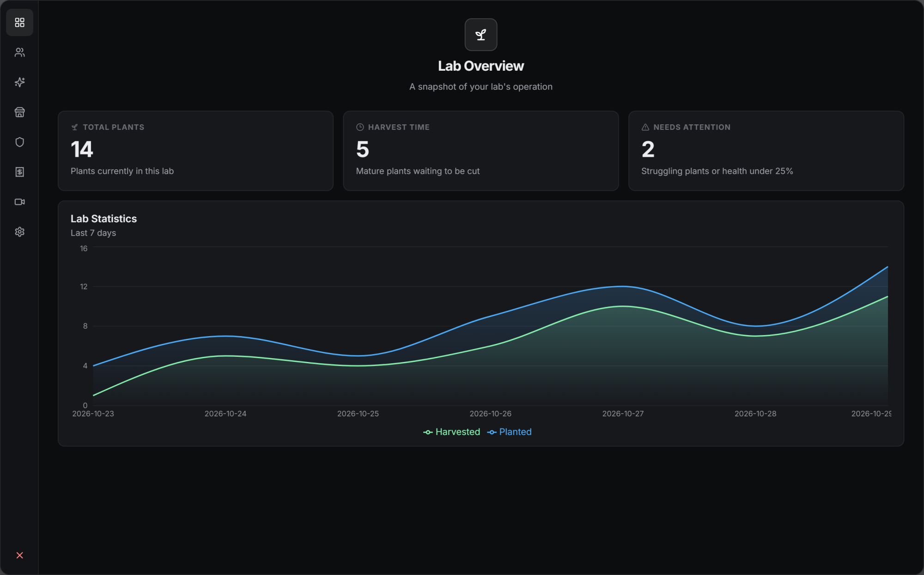The width and height of the screenshot is (924, 575).
Task: Click 'Struggling plants or health under 25%' text
Action: [x=717, y=171]
